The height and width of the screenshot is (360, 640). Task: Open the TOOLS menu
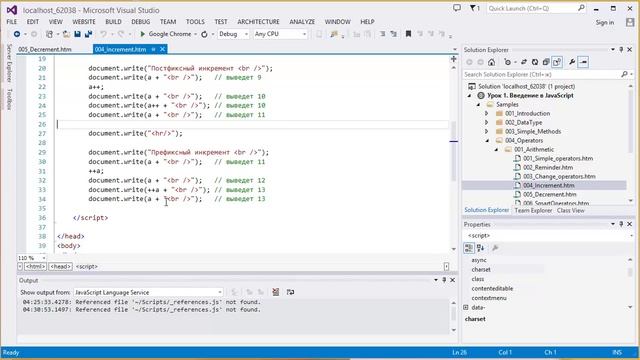click(x=195, y=22)
